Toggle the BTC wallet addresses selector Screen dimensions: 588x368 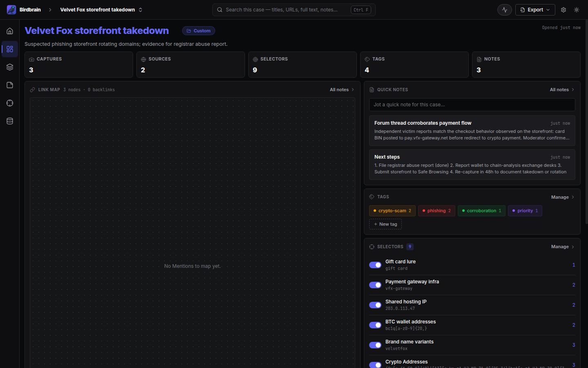[x=375, y=325]
